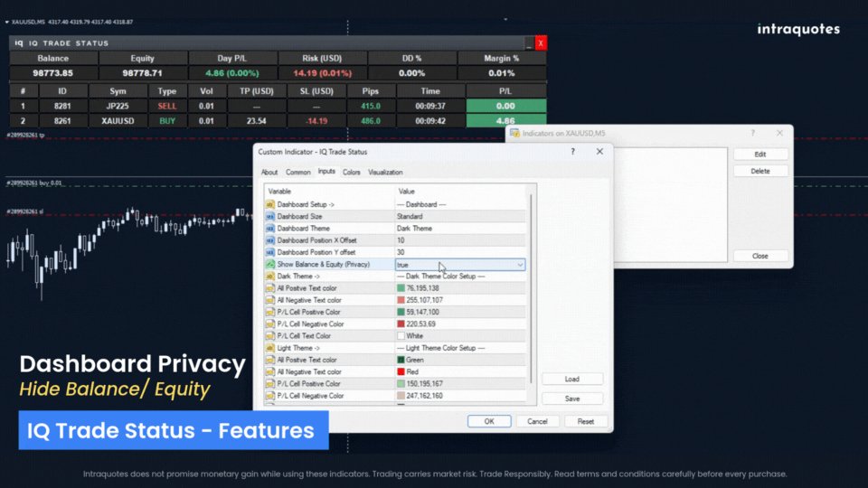Load a saved input preset
This screenshot has width=868, height=488.
point(572,379)
